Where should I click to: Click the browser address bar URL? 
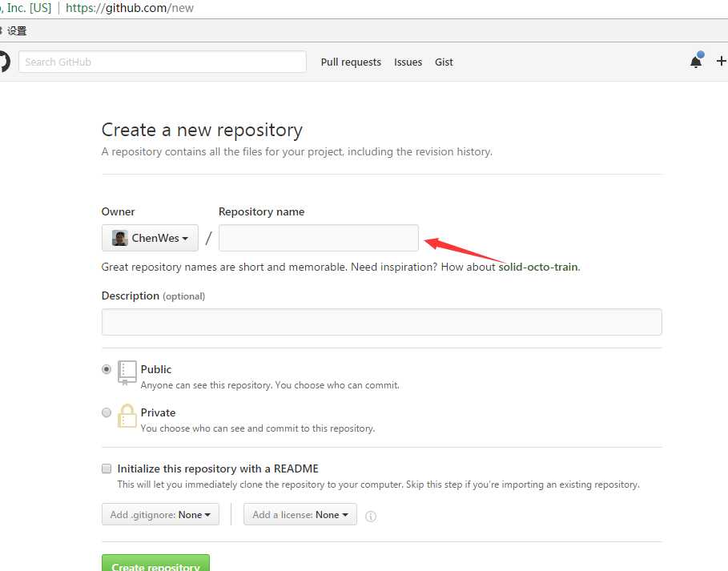click(130, 8)
